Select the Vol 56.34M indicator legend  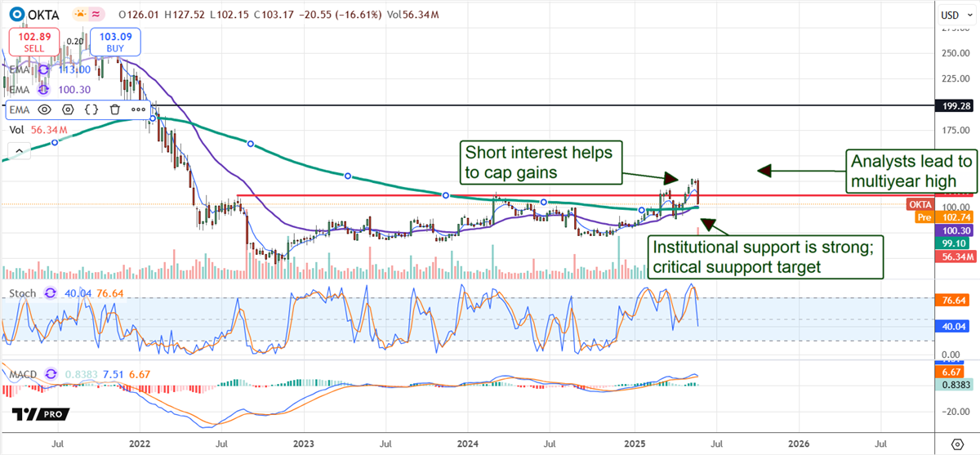[38, 129]
